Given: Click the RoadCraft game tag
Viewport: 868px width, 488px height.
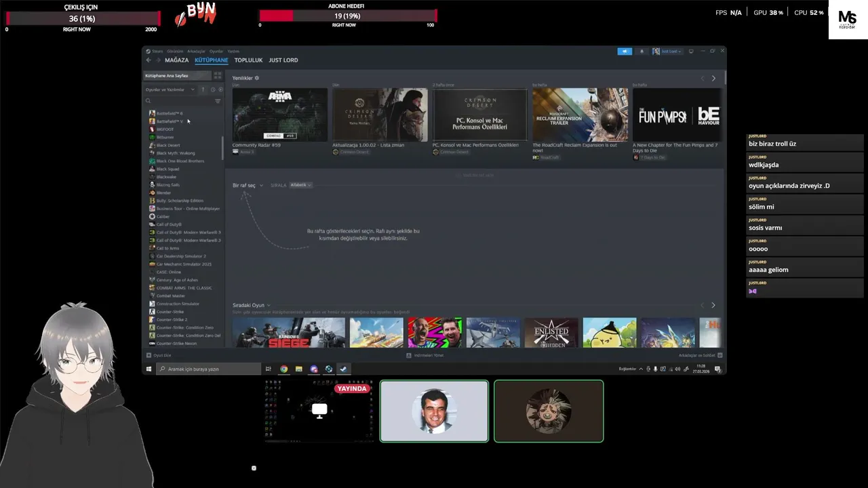Looking at the screenshot, I should click(x=547, y=157).
